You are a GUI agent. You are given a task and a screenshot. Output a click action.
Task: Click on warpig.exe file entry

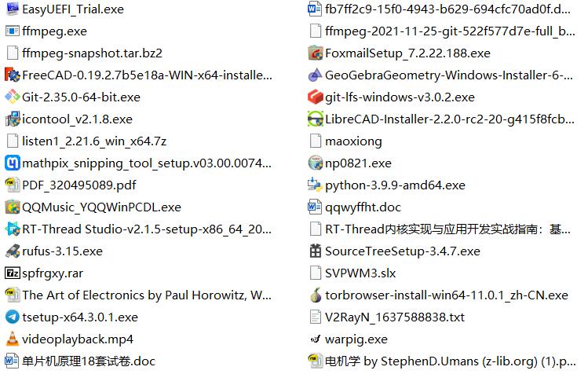pos(356,339)
